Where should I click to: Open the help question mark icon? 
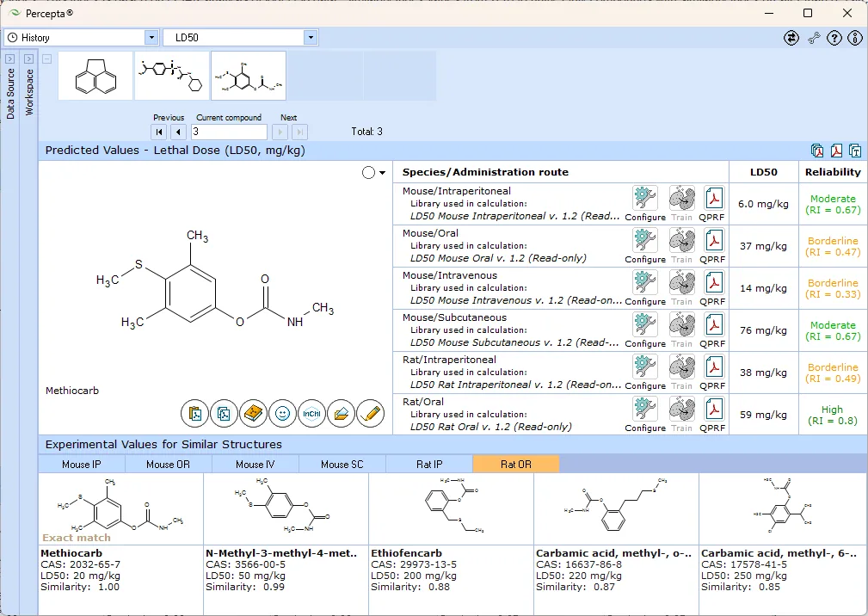pyautogui.click(x=834, y=38)
